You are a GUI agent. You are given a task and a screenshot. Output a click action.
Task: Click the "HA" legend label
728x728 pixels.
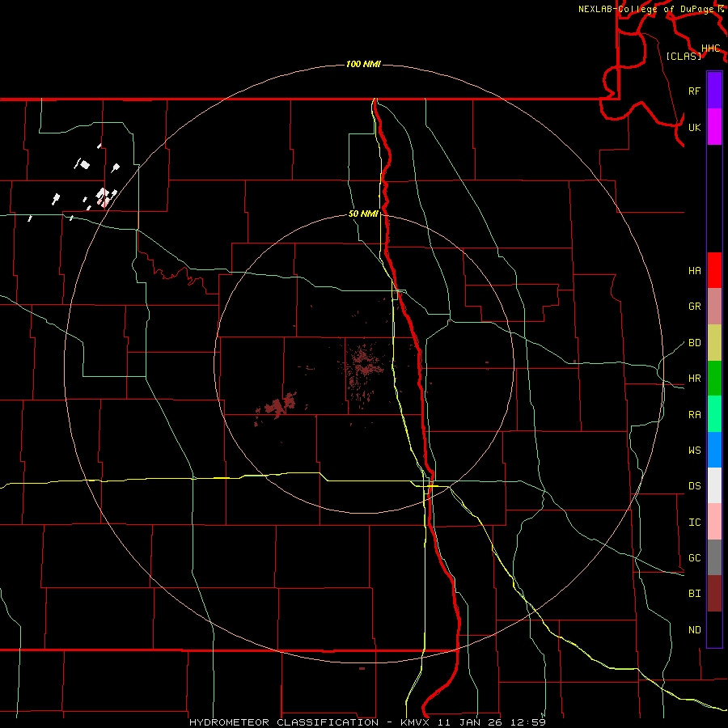pos(695,271)
